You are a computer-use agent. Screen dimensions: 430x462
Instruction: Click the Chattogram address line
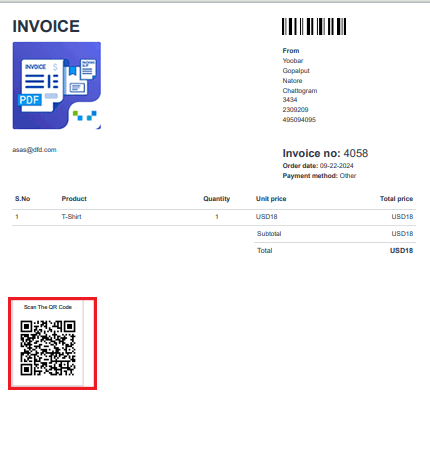(300, 91)
